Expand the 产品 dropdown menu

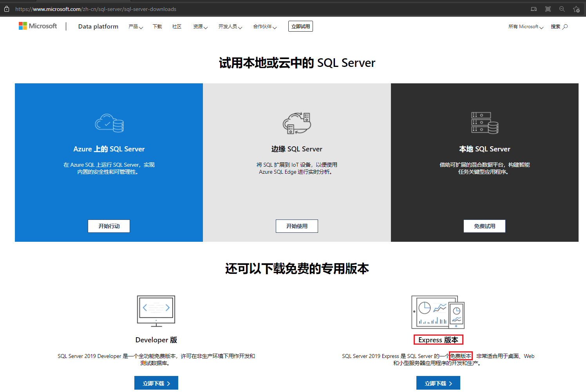pyautogui.click(x=136, y=27)
